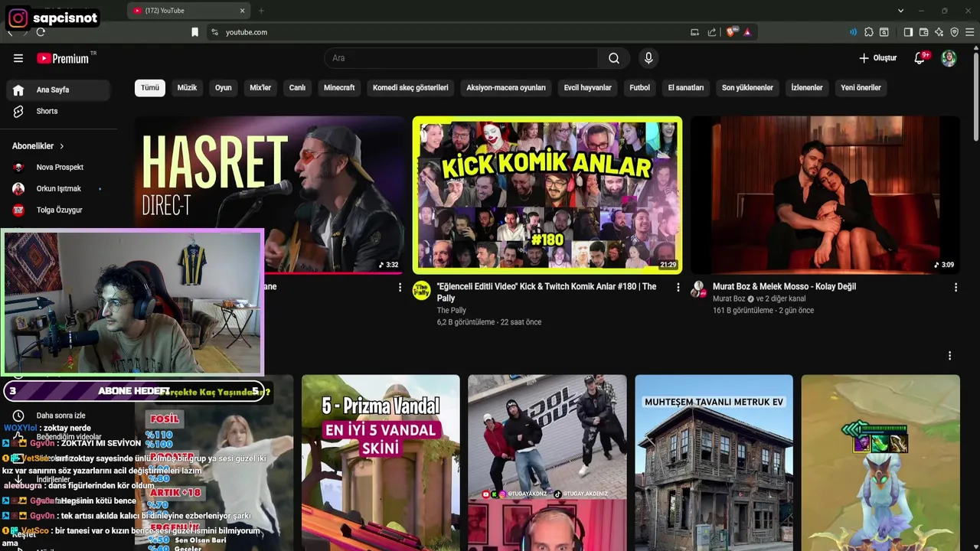
Task: Open Shorts in the sidebar
Action: (x=60, y=111)
